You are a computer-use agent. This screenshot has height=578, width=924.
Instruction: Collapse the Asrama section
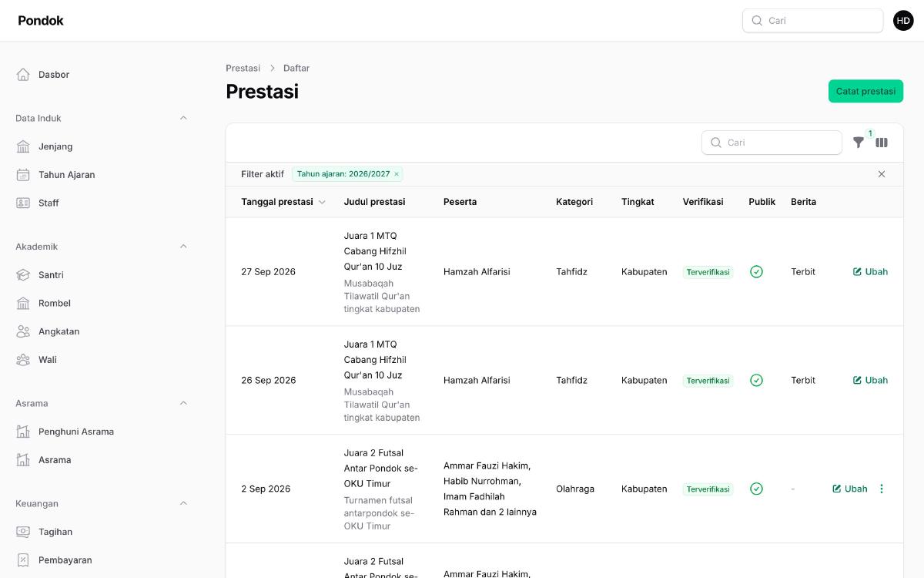(x=183, y=403)
